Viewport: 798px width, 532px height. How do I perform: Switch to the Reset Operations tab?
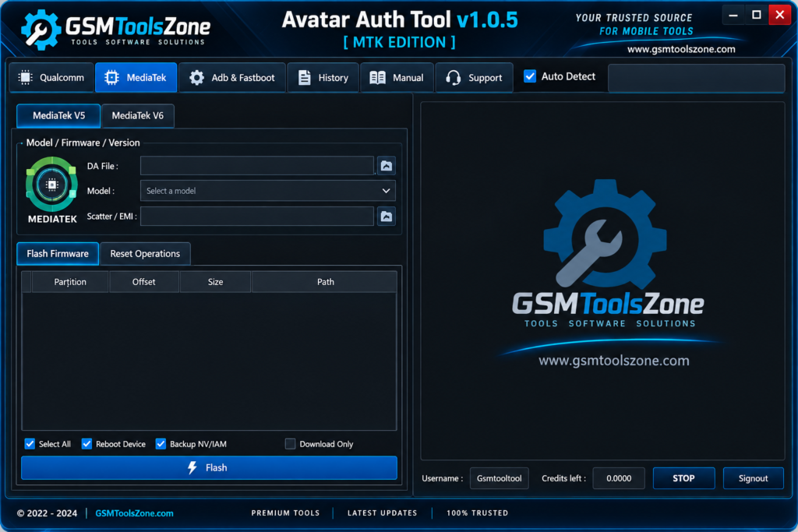click(x=145, y=254)
